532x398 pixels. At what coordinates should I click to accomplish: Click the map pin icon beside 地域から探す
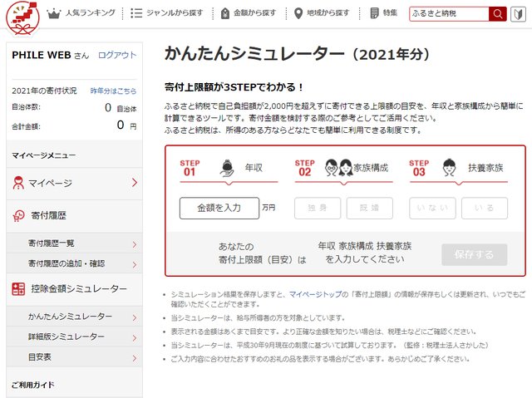(298, 13)
